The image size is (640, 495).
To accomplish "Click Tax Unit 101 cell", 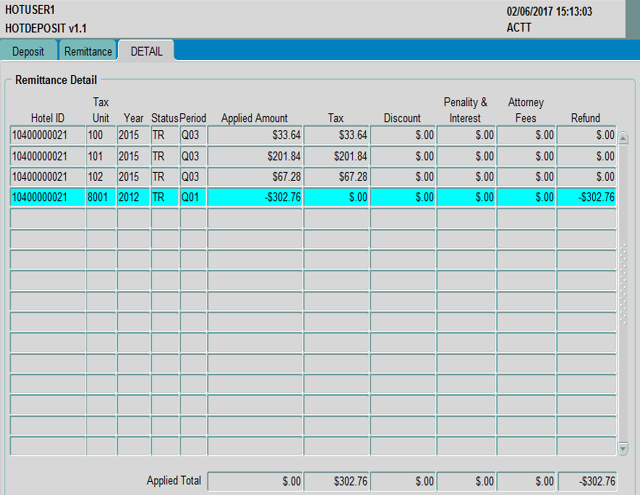I will point(101,156).
